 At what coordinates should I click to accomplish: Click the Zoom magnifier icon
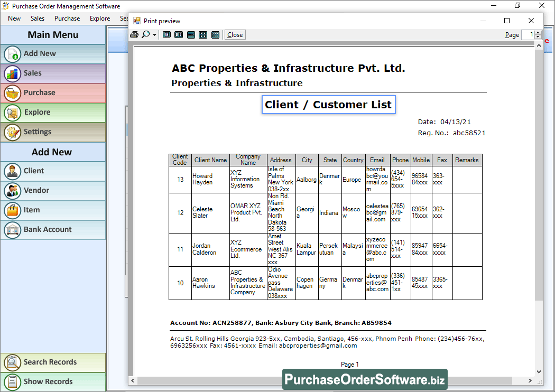[x=145, y=35]
